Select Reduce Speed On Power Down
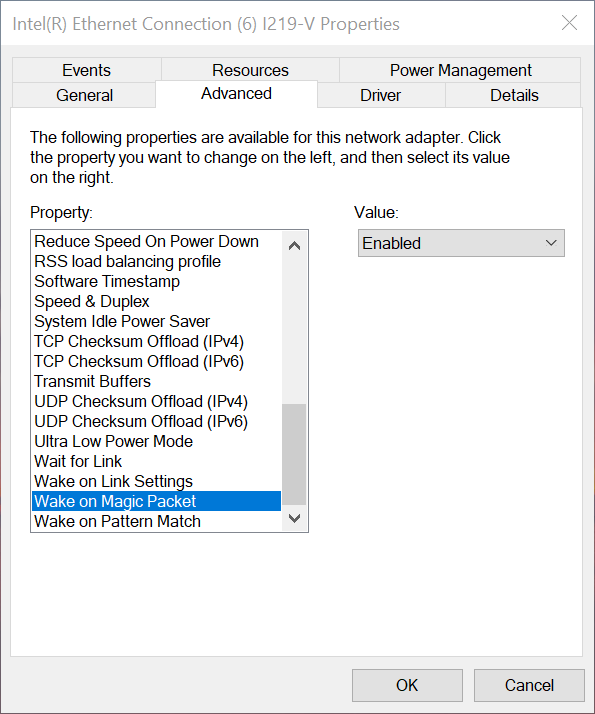Screen dimensions: 595x714 coord(157,241)
